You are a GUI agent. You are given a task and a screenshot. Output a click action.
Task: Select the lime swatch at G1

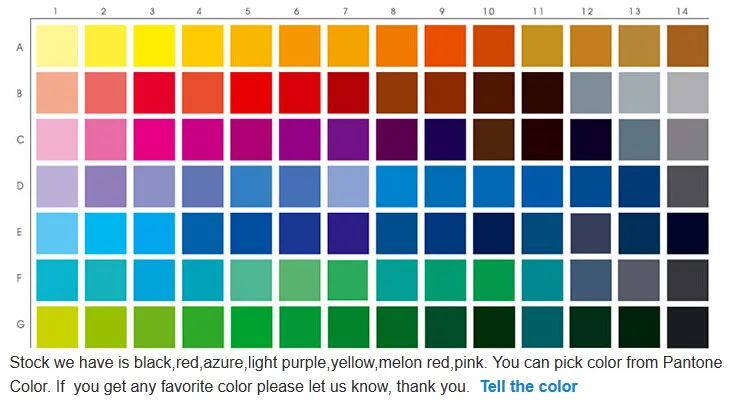click(x=57, y=327)
